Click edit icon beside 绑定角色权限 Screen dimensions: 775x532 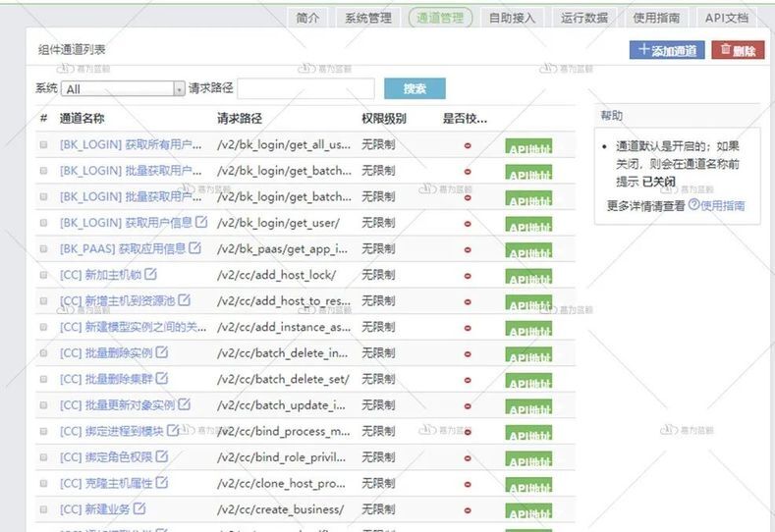click(162, 456)
